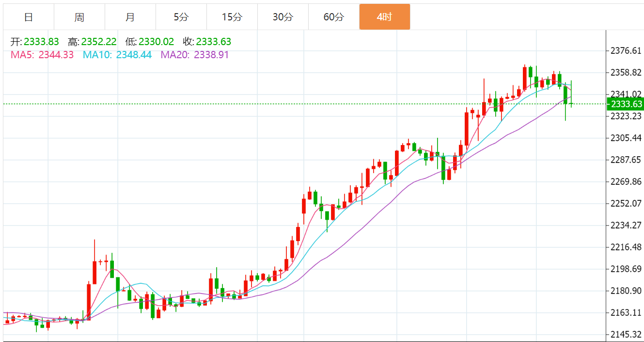Screen dimensions: 644x342
Task: Switch to the 日 daily chart tab
Action: point(29,17)
